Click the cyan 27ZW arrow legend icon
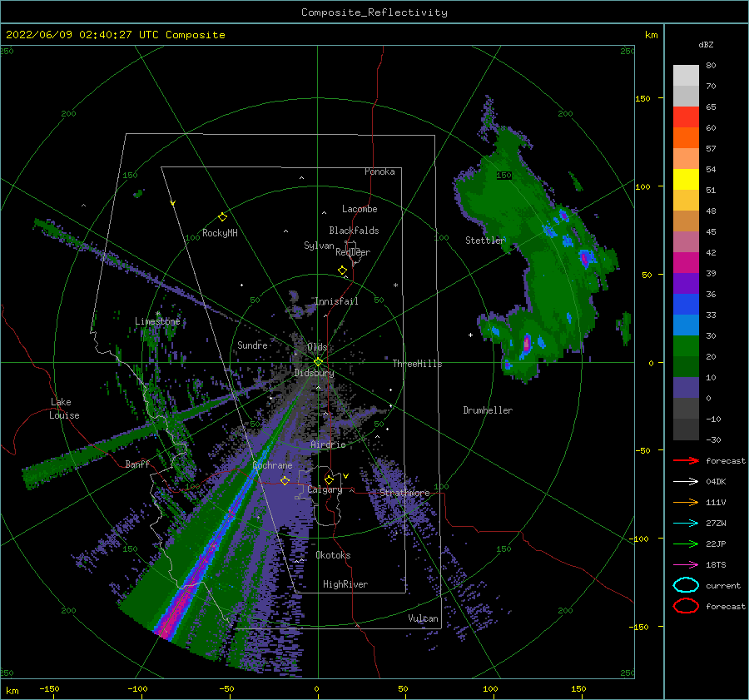 coord(686,524)
